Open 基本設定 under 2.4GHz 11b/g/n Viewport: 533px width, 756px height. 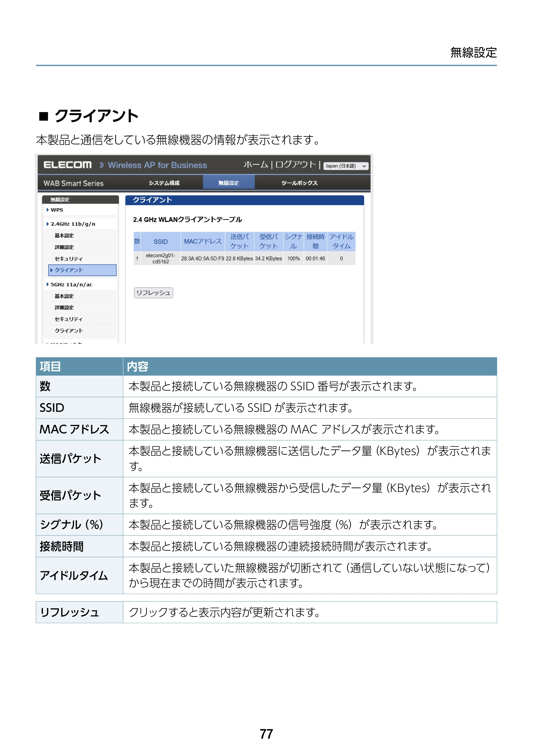(x=64, y=235)
